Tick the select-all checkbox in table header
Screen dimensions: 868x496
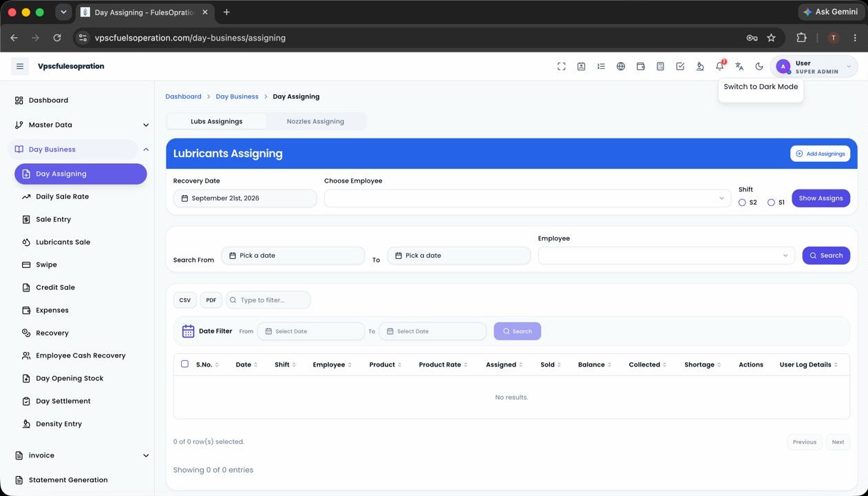coord(184,364)
